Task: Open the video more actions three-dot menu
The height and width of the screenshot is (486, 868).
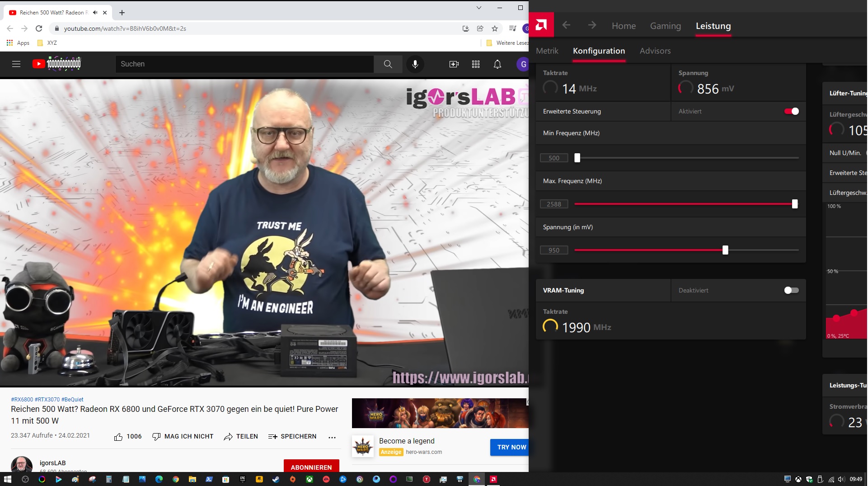Action: [x=332, y=437]
